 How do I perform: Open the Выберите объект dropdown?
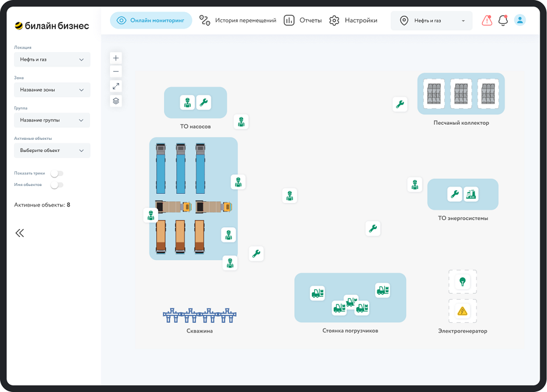(x=52, y=151)
